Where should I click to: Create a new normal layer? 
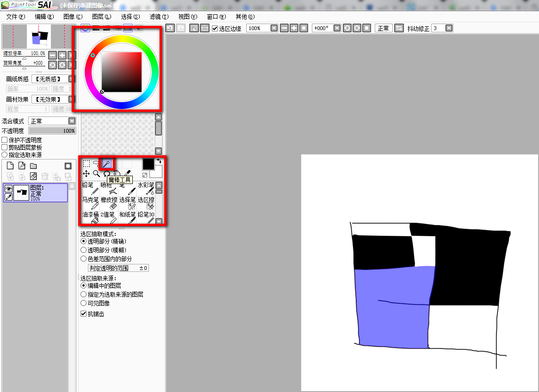pyautogui.click(x=10, y=166)
